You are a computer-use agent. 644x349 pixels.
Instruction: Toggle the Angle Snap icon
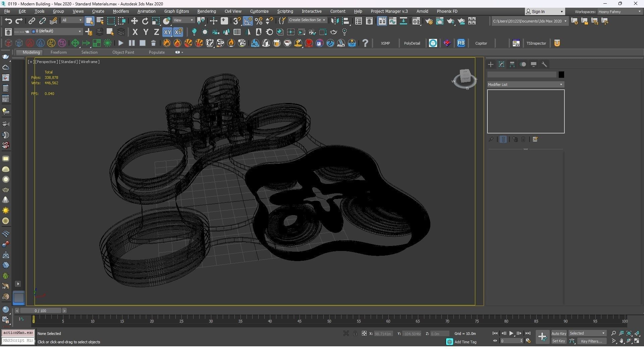point(248,21)
